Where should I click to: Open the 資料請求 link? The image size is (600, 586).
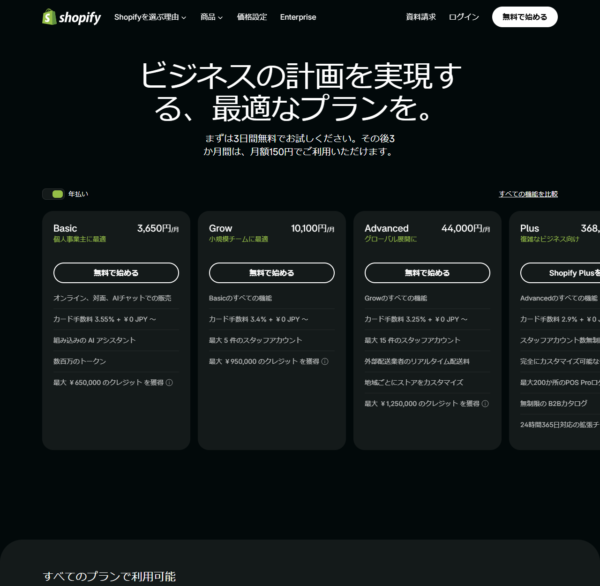click(421, 17)
